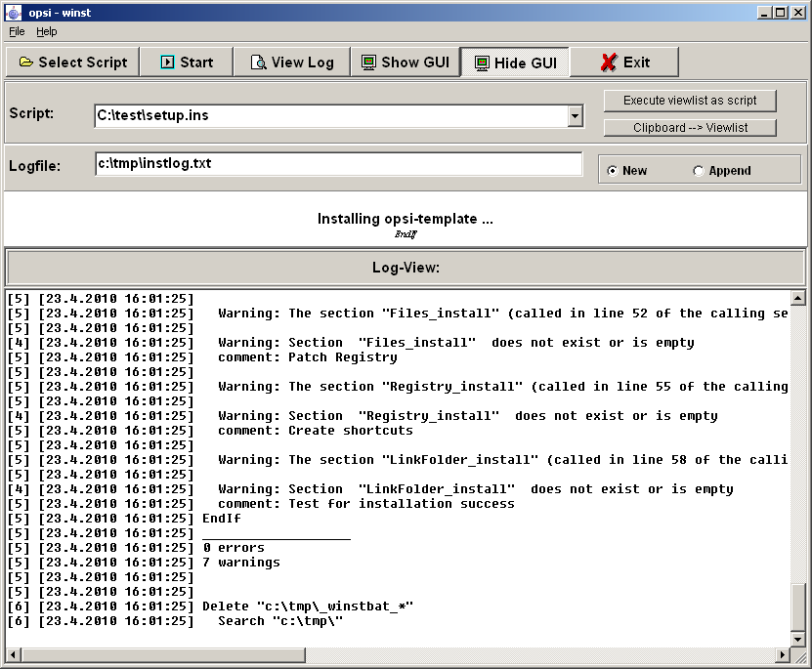Image resolution: width=812 pixels, height=669 pixels.
Task: Click the horizontal scrollbar thumb
Action: [163, 655]
